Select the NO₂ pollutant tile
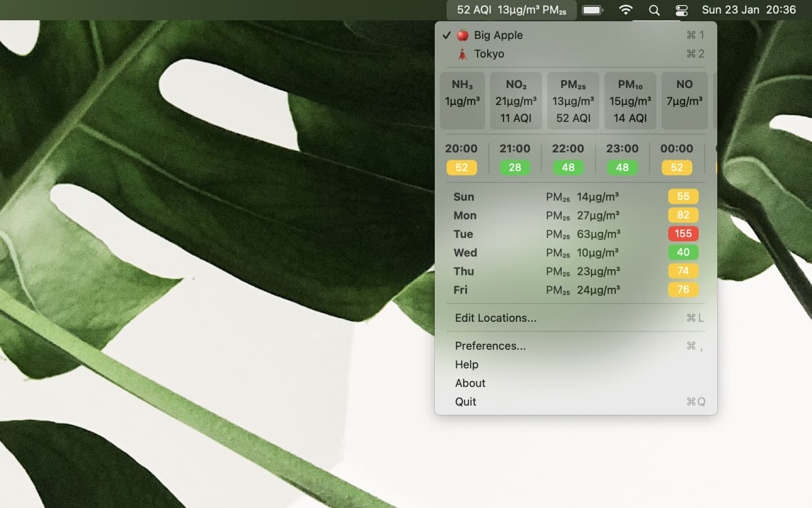The height and width of the screenshot is (508, 812). [x=515, y=100]
